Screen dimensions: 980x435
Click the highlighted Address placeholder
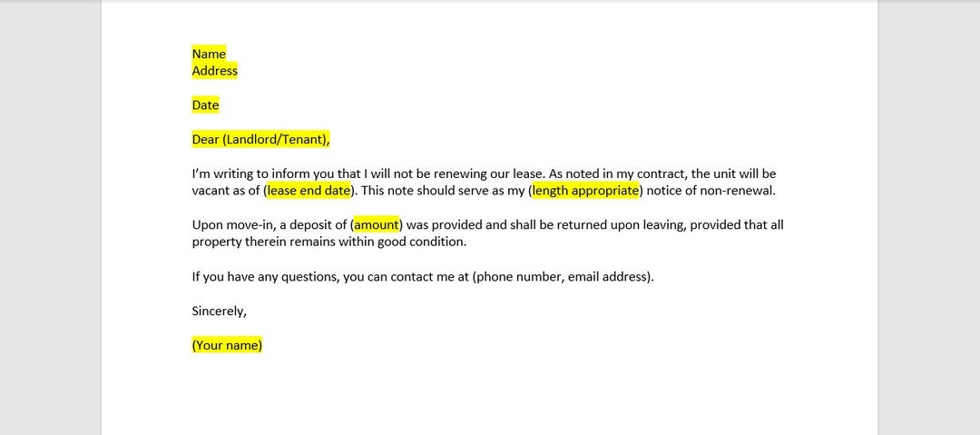215,71
